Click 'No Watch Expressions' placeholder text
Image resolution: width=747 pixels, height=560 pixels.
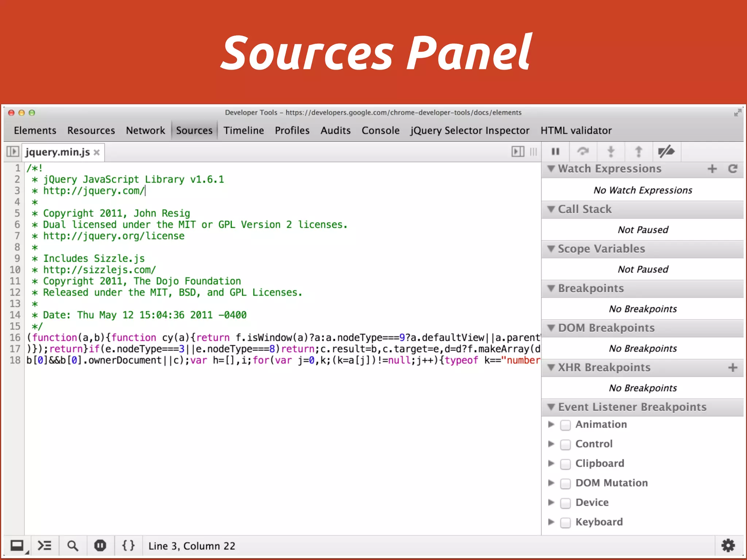pos(643,190)
